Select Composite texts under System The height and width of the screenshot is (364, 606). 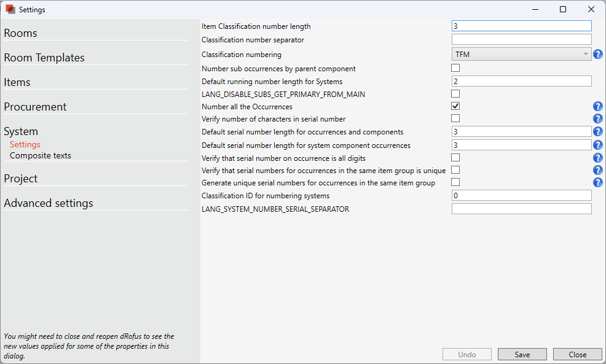[x=41, y=156]
